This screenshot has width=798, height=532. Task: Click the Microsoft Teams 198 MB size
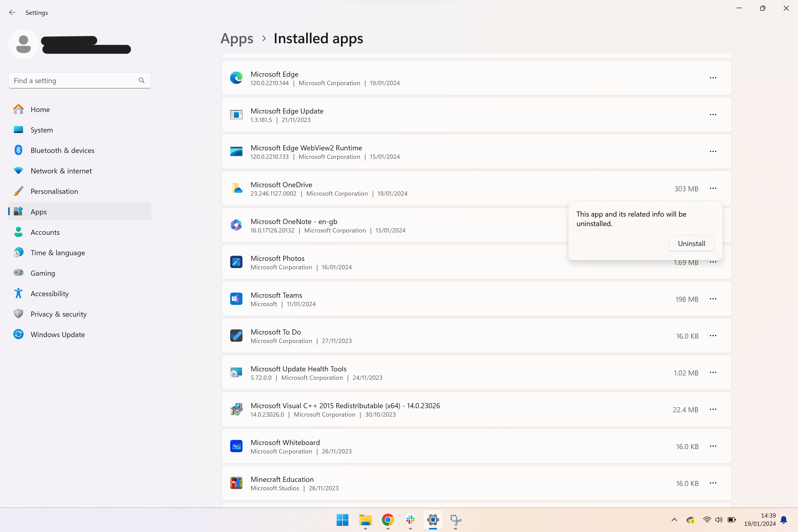pyautogui.click(x=687, y=299)
